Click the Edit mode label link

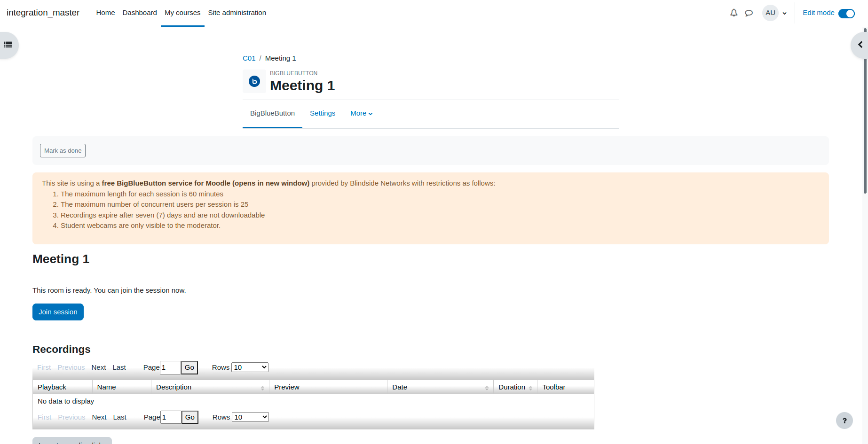(x=818, y=13)
